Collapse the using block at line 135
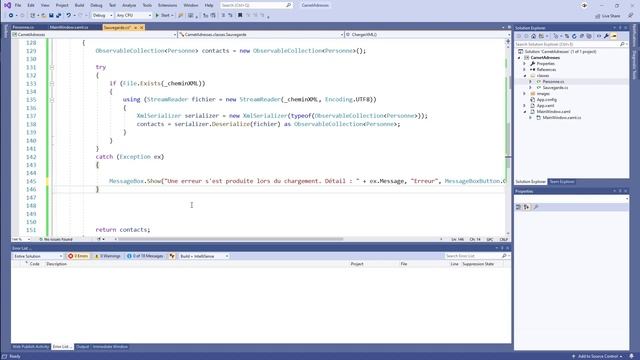 coord(52,100)
